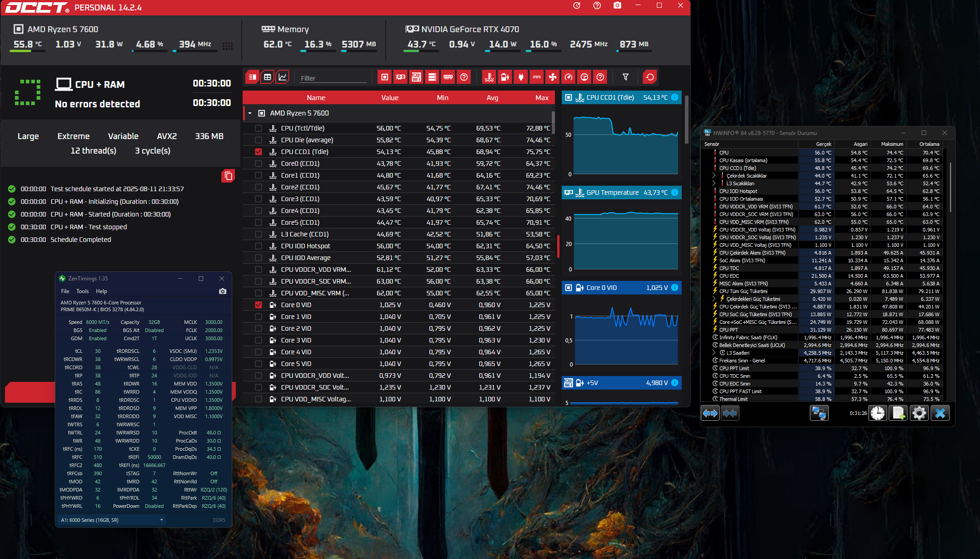Click the OCCT sensor Filter text field

pos(333,78)
